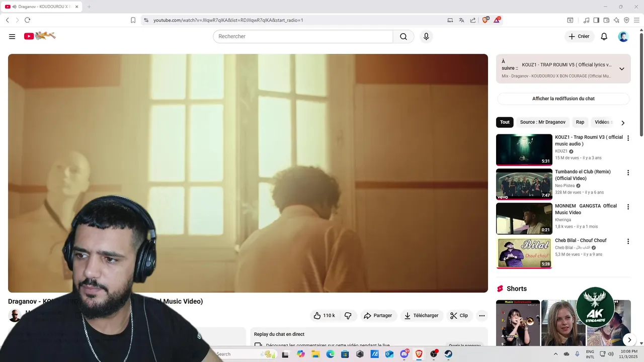Select Source : Mr Draganov chip
This screenshot has width=644, height=362.
[x=543, y=122]
